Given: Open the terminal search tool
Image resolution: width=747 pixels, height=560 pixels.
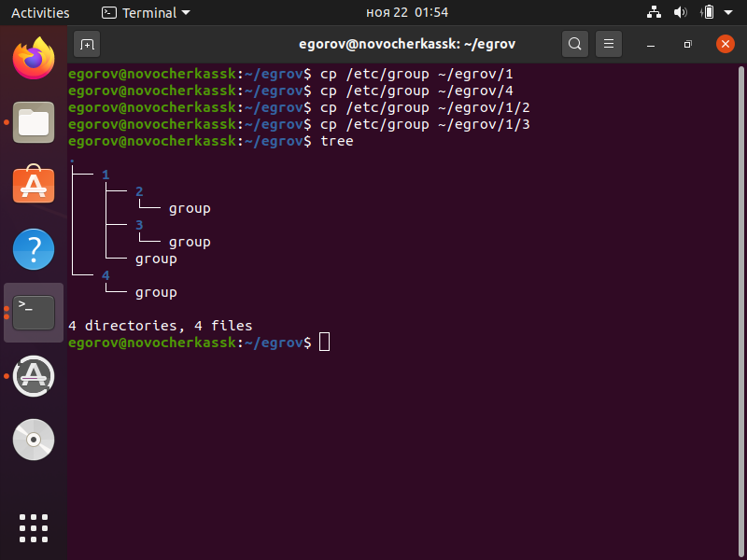Looking at the screenshot, I should tap(575, 44).
